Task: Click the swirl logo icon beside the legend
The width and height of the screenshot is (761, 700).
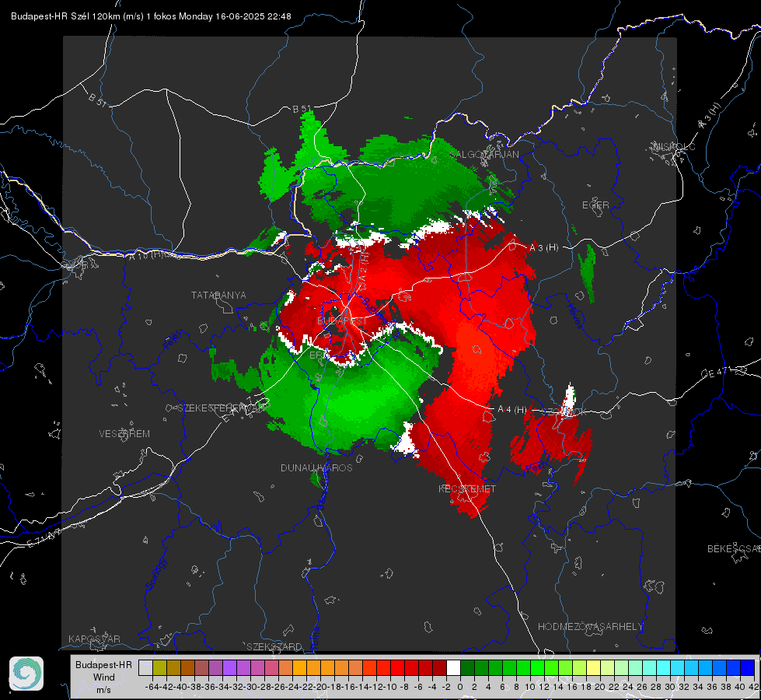Action: pyautogui.click(x=26, y=674)
